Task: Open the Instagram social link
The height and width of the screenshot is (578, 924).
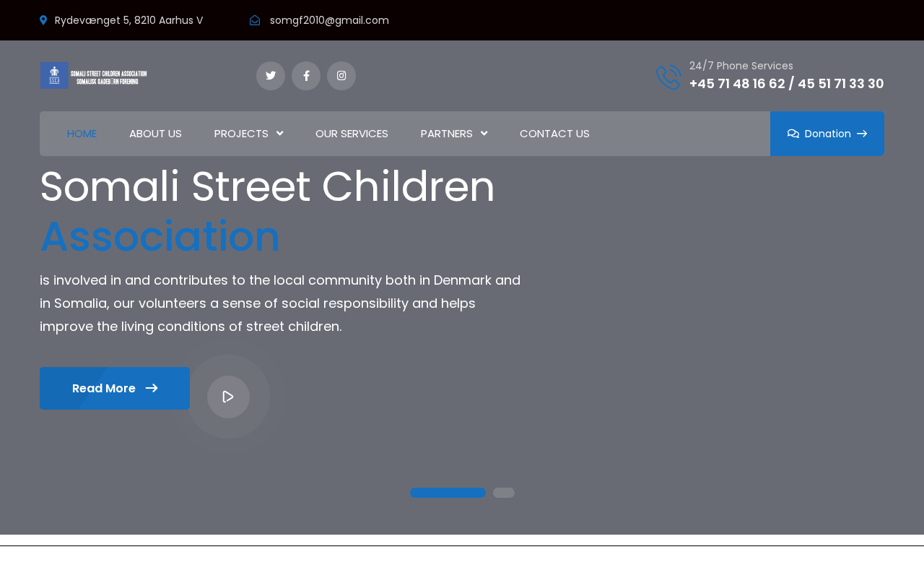Action: click(x=341, y=76)
